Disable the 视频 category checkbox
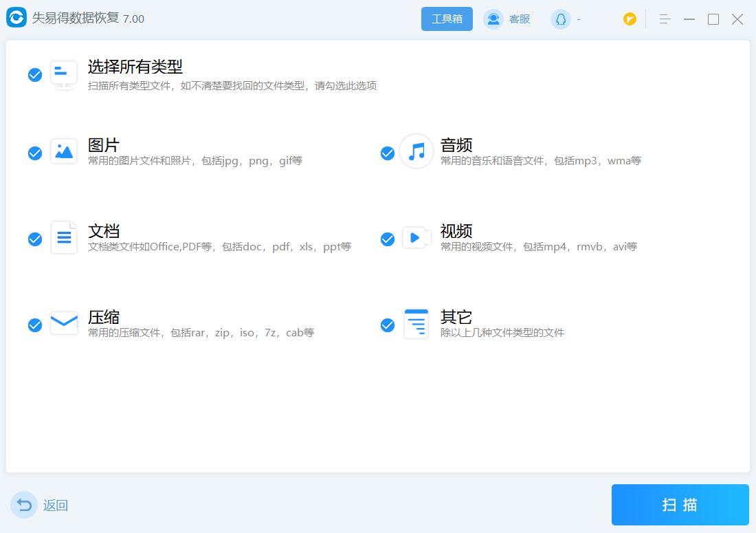The image size is (756, 533). (x=387, y=239)
